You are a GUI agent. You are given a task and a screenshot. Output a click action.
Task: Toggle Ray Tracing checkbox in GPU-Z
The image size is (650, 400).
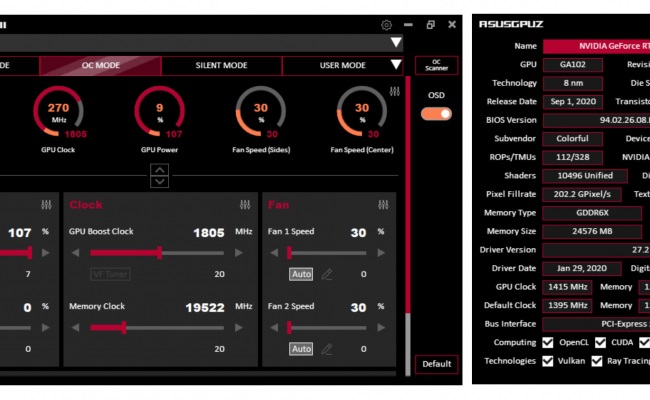[x=597, y=361]
